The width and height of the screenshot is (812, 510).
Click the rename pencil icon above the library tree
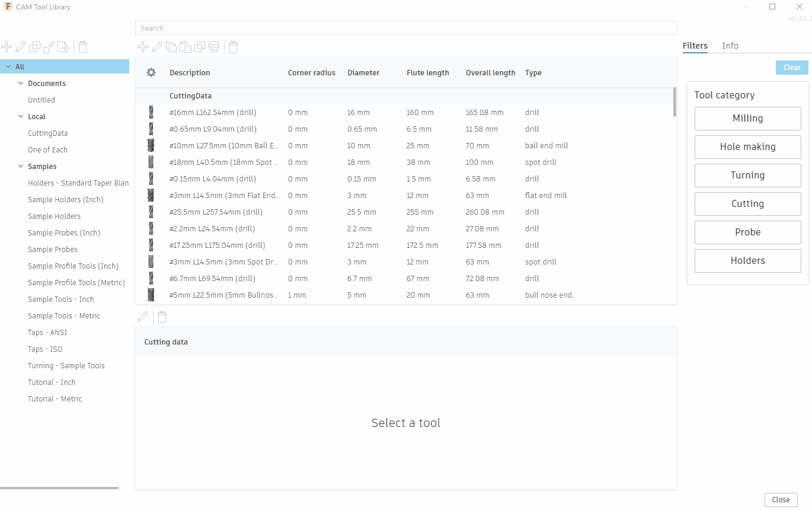point(21,47)
